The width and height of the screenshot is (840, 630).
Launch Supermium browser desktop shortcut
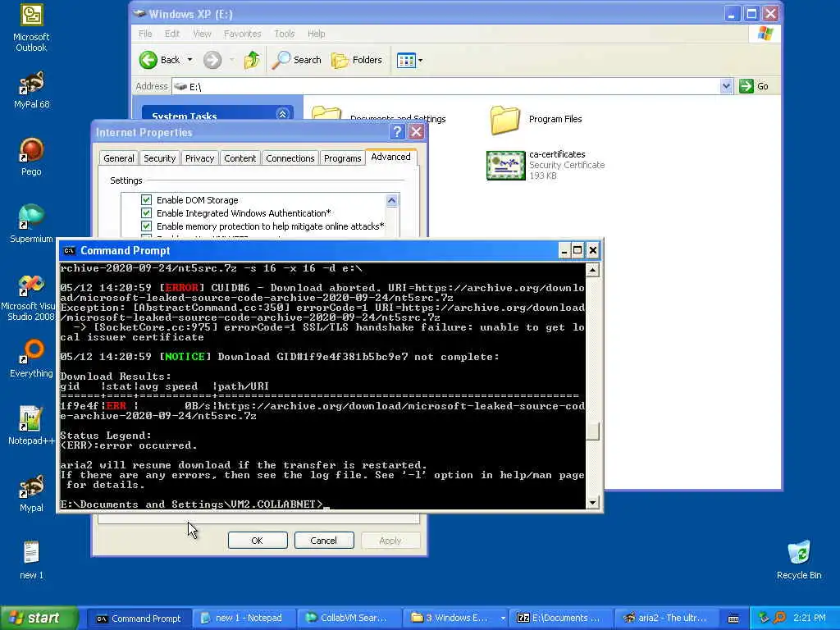pos(31,224)
